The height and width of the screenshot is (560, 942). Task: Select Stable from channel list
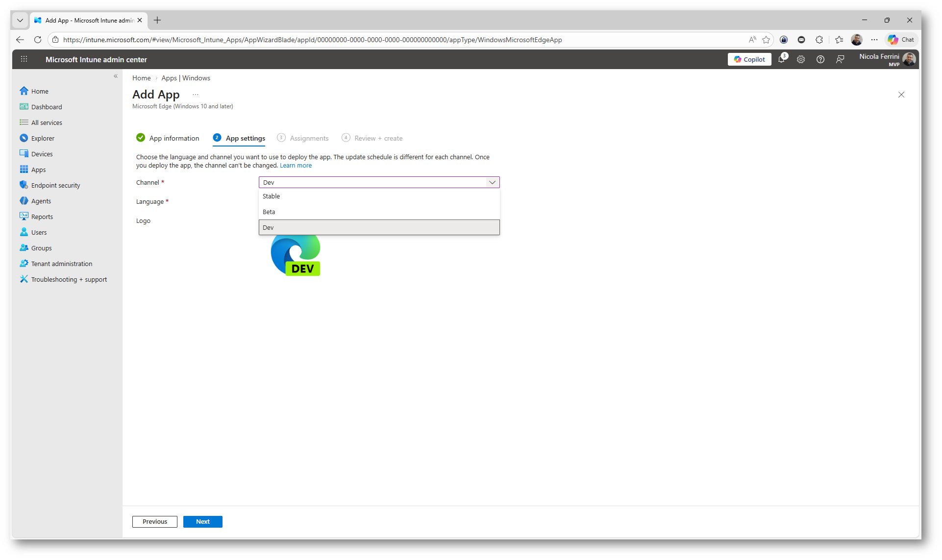click(x=271, y=196)
